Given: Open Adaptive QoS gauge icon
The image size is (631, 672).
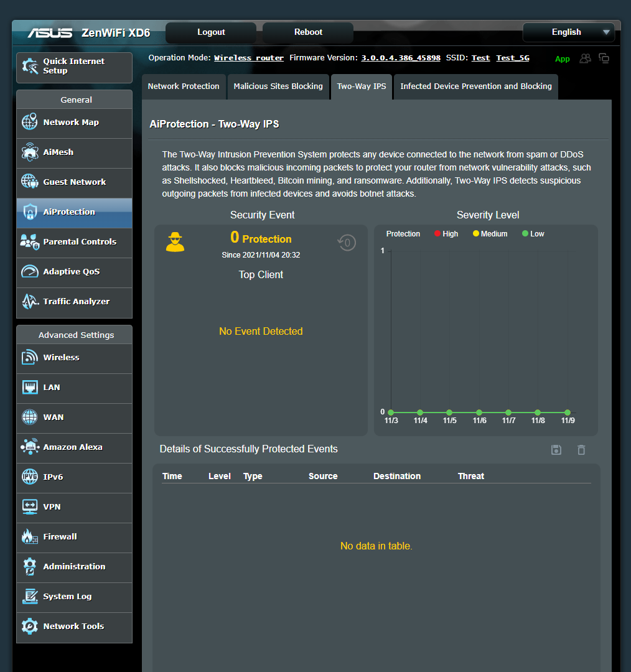Looking at the screenshot, I should click(30, 271).
